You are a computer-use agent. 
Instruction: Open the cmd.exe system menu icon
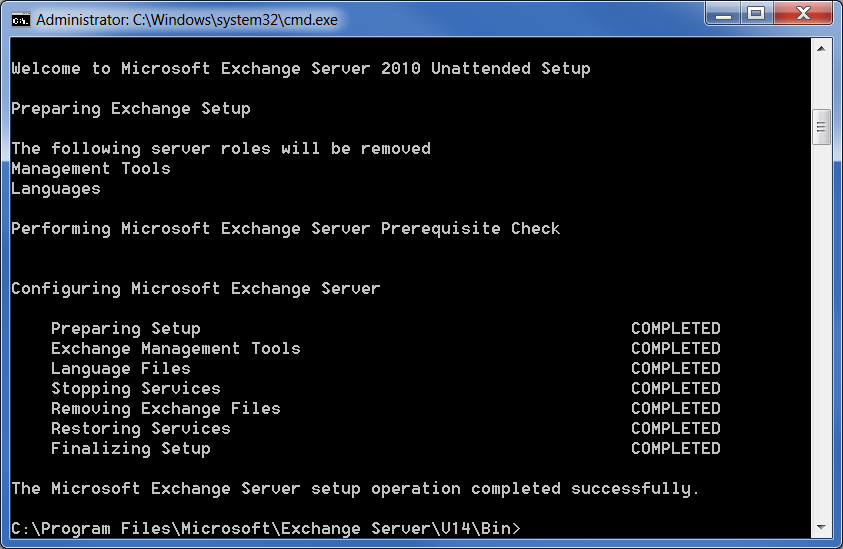click(20, 20)
